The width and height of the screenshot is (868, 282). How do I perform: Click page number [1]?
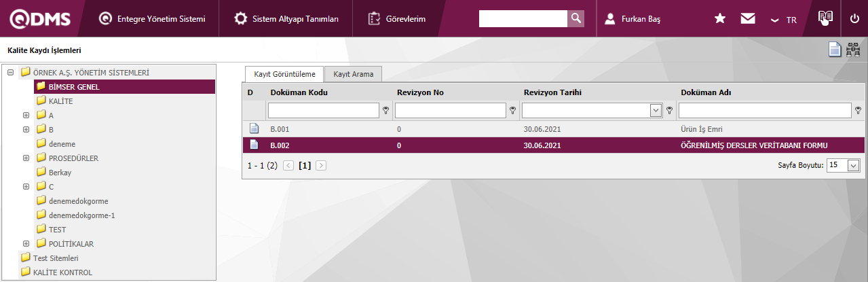click(x=305, y=165)
